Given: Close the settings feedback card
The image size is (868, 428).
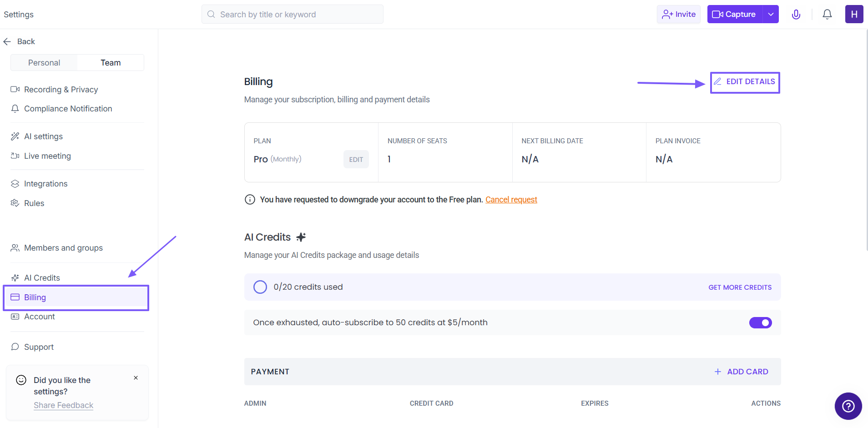Looking at the screenshot, I should [136, 378].
